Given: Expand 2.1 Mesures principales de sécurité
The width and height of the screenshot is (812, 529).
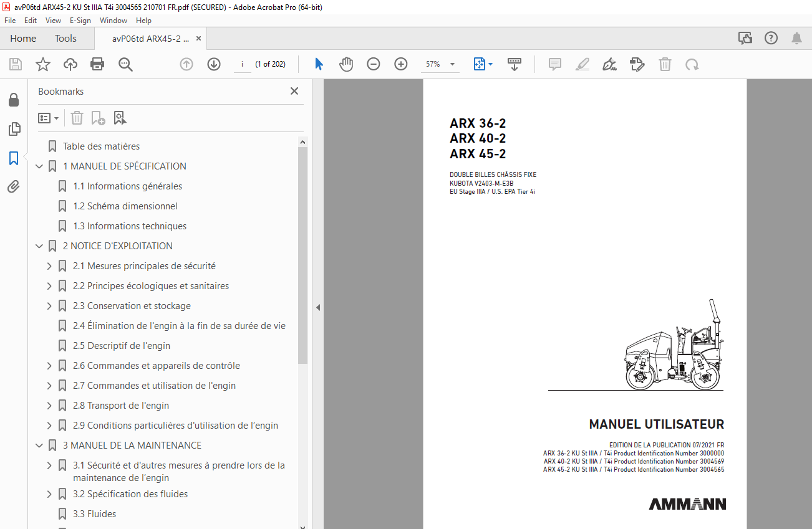Looking at the screenshot, I should coord(50,266).
